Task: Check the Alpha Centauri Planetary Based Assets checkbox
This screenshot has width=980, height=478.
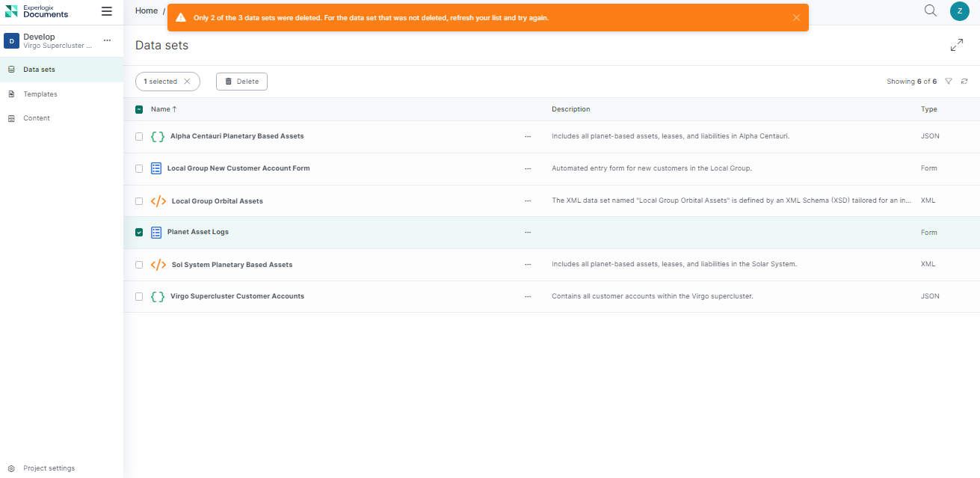Action: click(139, 137)
